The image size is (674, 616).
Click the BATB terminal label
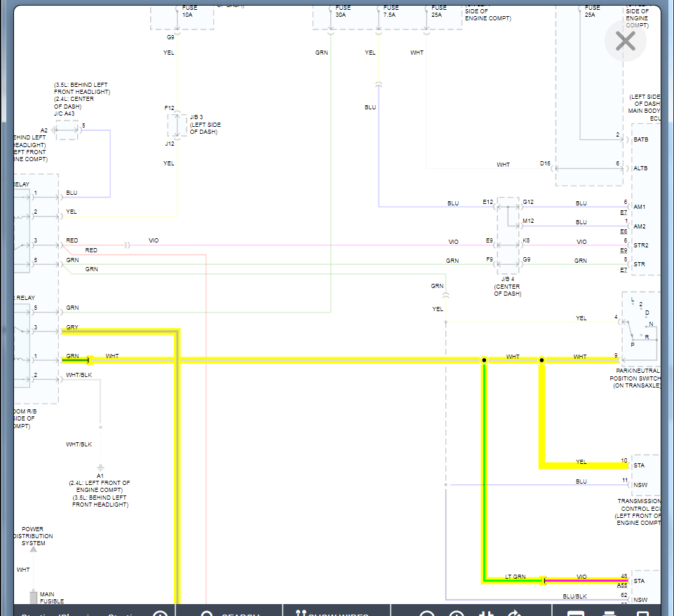click(x=640, y=139)
